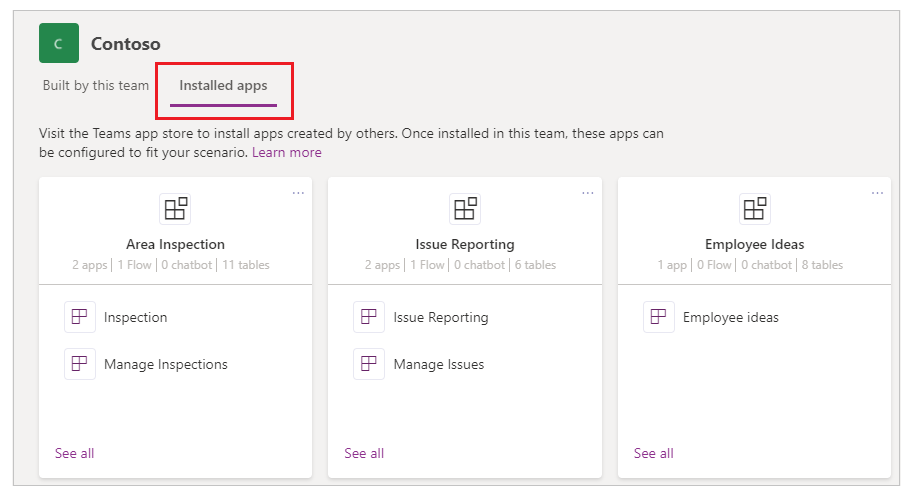Click the Manage Inspections app icon
Viewport: 911px width, 498px height.
tap(80, 364)
